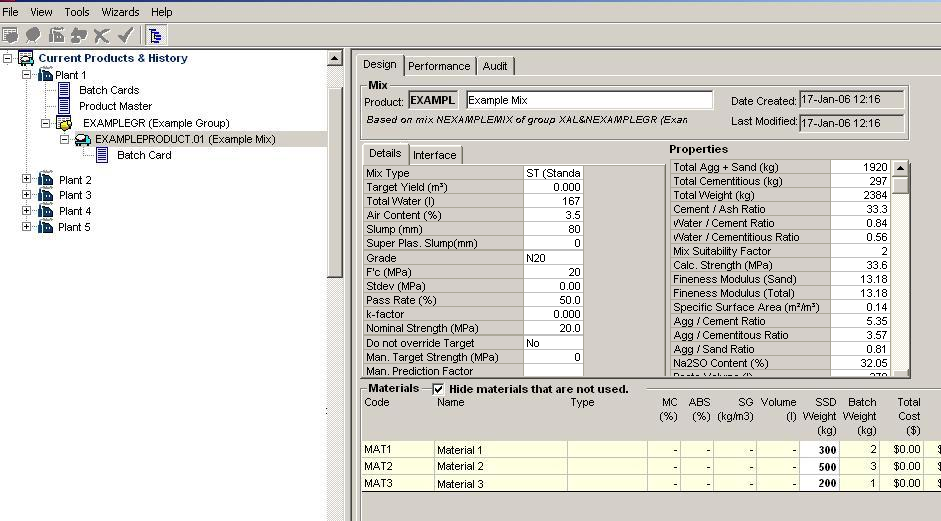
Task: Open the Wizards menu
Action: (120, 12)
